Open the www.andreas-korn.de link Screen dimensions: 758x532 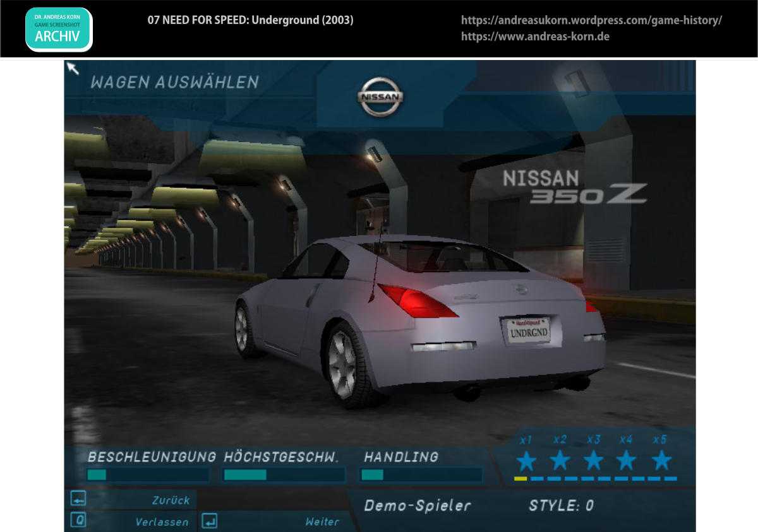click(x=535, y=37)
